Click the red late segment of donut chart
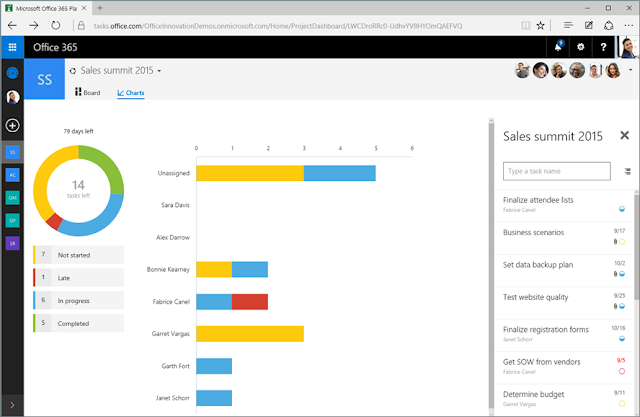The height and width of the screenshot is (417, 640). pyautogui.click(x=54, y=222)
